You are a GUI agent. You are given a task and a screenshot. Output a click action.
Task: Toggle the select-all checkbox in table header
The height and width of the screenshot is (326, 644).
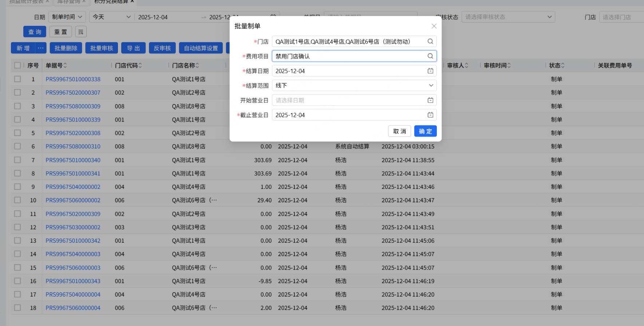(x=17, y=65)
